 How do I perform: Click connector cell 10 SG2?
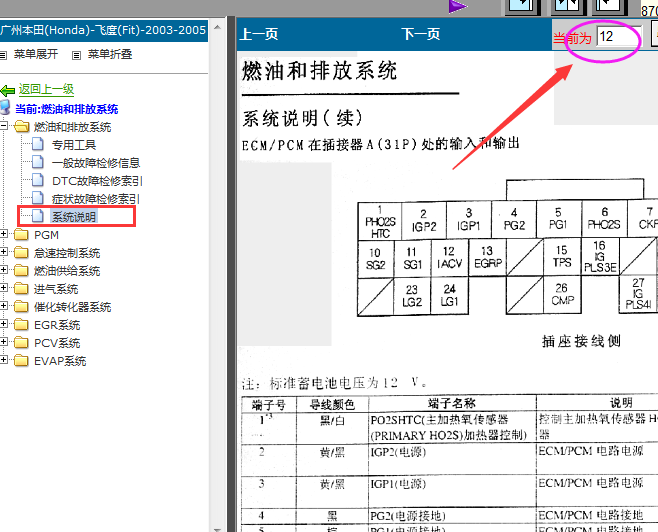pos(376,259)
